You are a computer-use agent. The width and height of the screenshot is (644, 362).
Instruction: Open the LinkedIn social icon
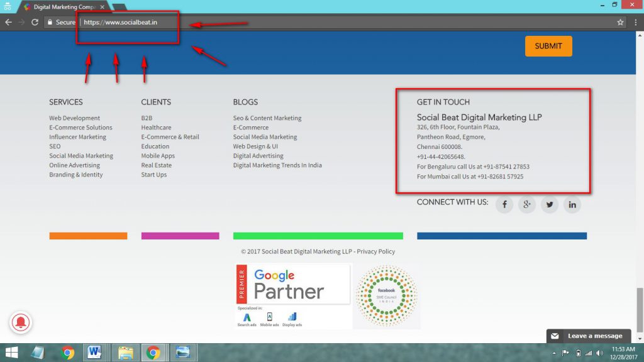click(572, 204)
